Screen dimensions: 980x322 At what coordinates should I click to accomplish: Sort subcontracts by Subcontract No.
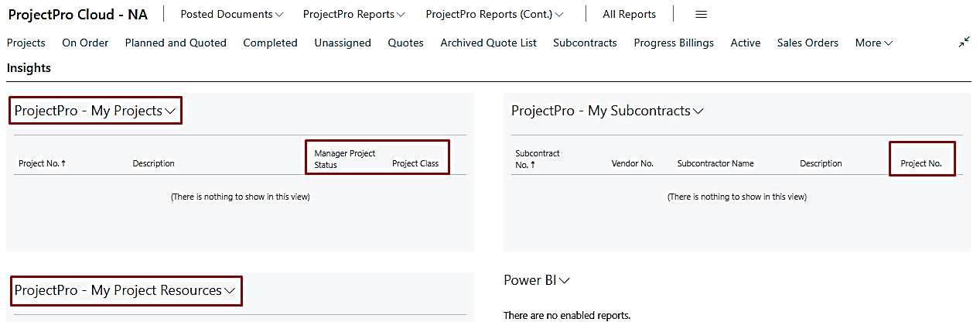[x=537, y=159]
